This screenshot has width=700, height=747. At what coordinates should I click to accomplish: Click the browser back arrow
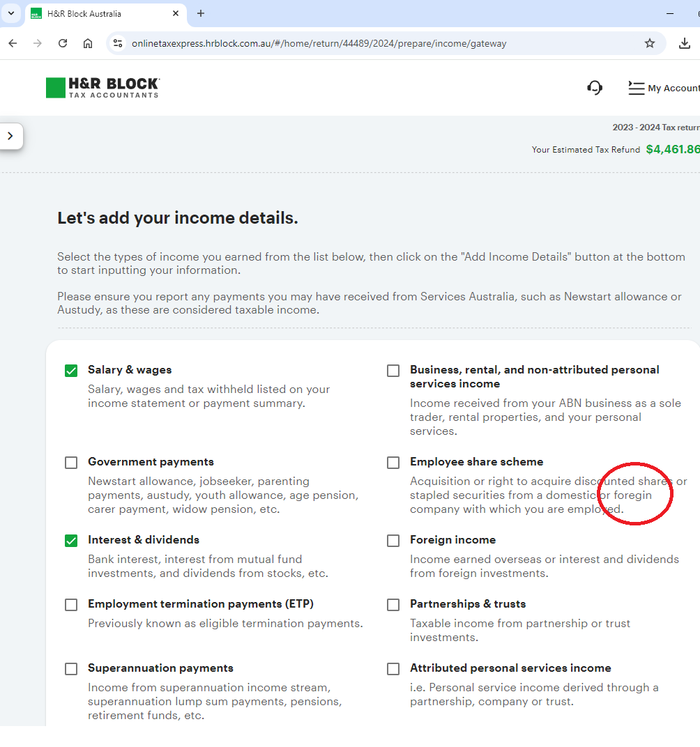pos(13,43)
